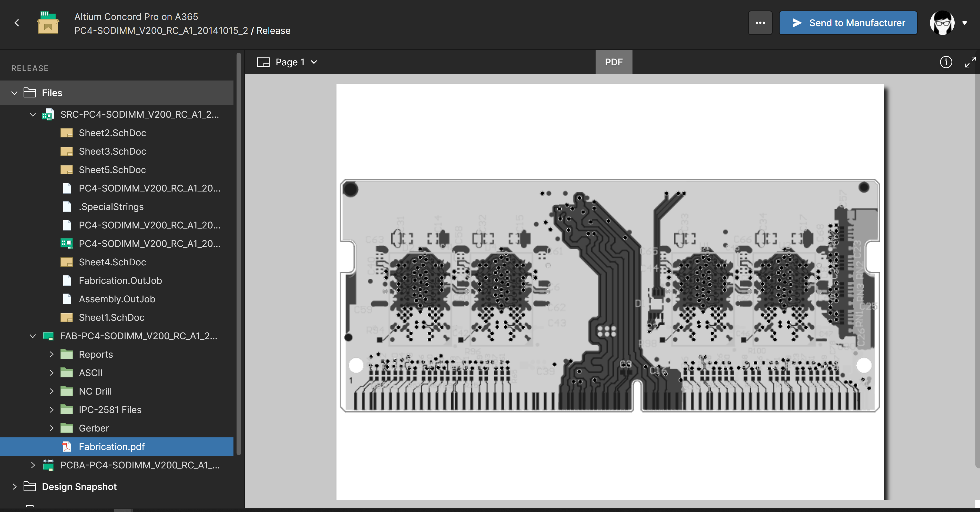This screenshot has height=512, width=980.
Task: Open the information panel icon
Action: [x=946, y=62]
